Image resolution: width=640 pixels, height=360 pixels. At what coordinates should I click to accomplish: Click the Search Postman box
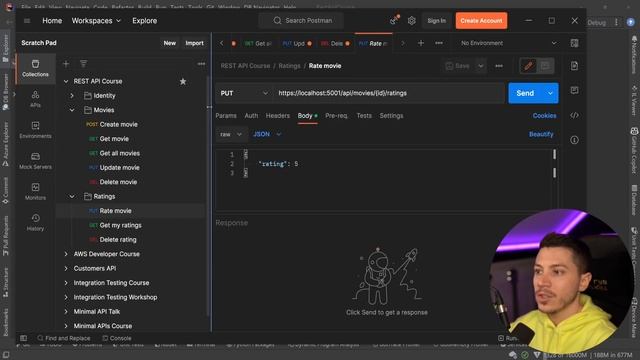(x=301, y=21)
